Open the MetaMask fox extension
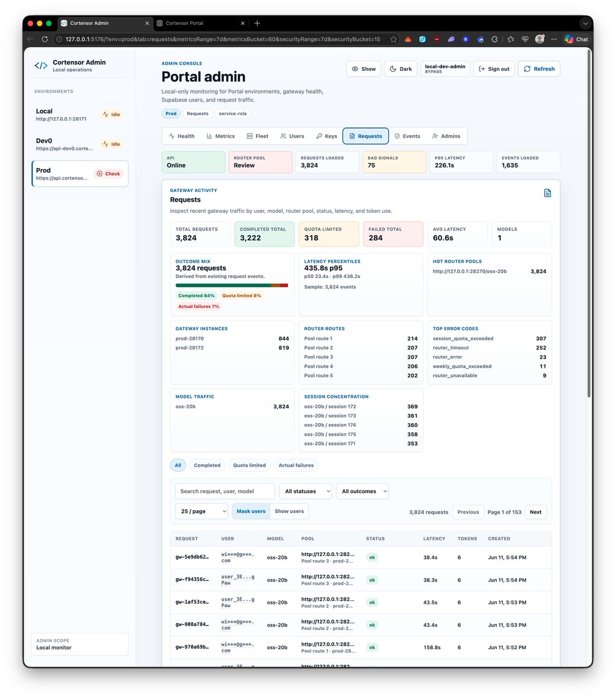The width and height of the screenshot is (616, 698). pos(408,40)
